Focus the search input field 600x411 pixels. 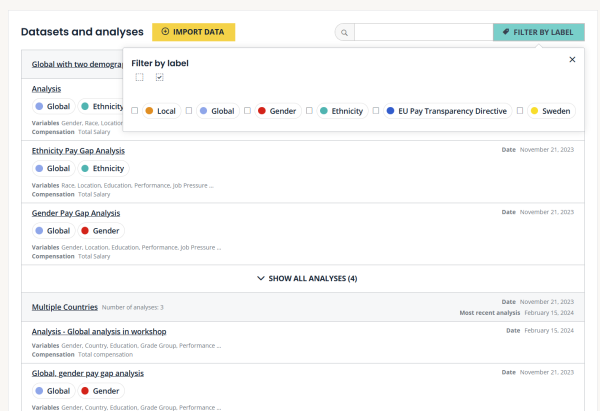click(422, 33)
